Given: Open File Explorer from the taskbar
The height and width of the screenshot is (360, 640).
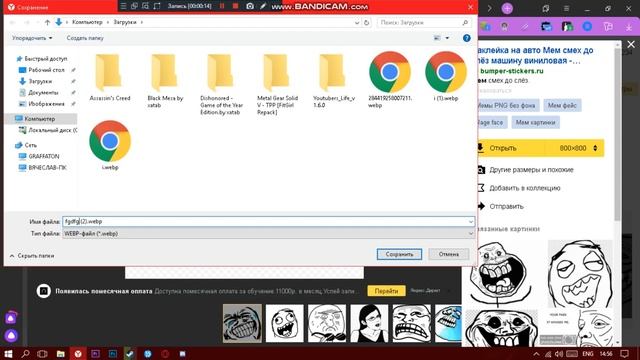Looking at the screenshot, I should click(x=60, y=353).
